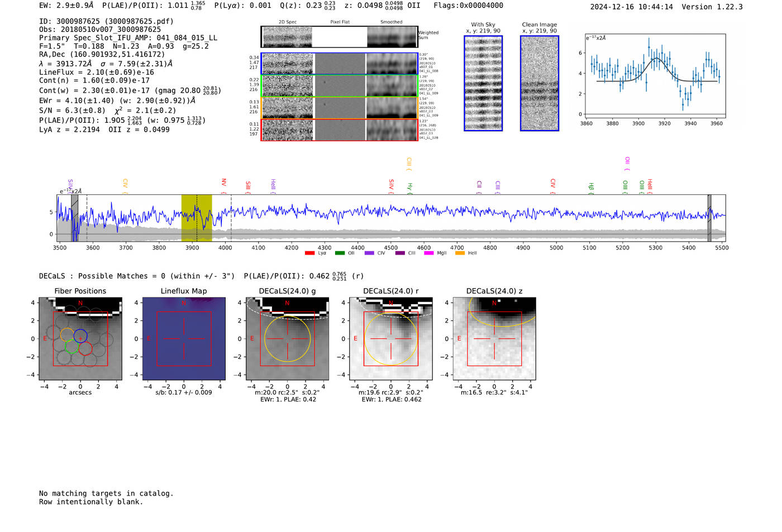Click 'No matching targets in catalog.' text
782x532 pixels.
[x=106, y=493]
